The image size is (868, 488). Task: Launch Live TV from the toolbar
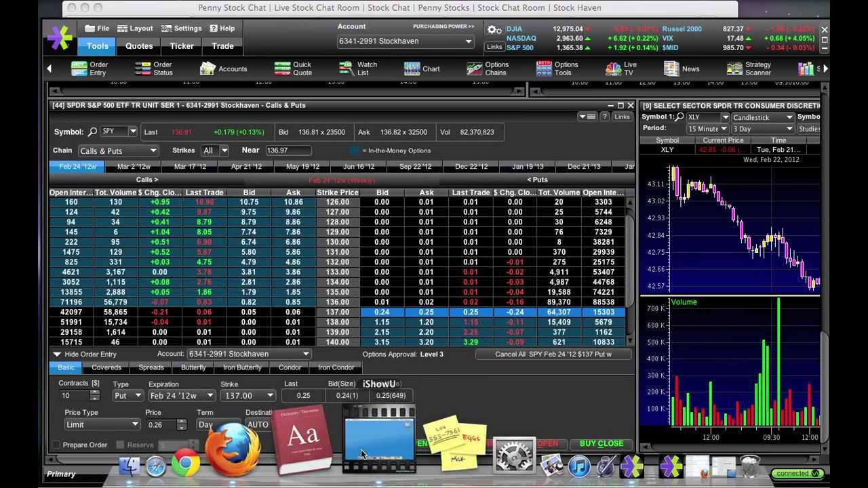tap(620, 68)
